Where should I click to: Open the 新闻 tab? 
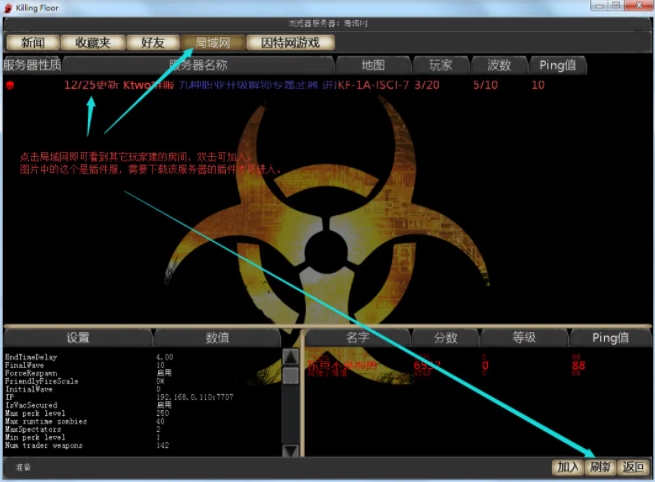pyautogui.click(x=33, y=43)
